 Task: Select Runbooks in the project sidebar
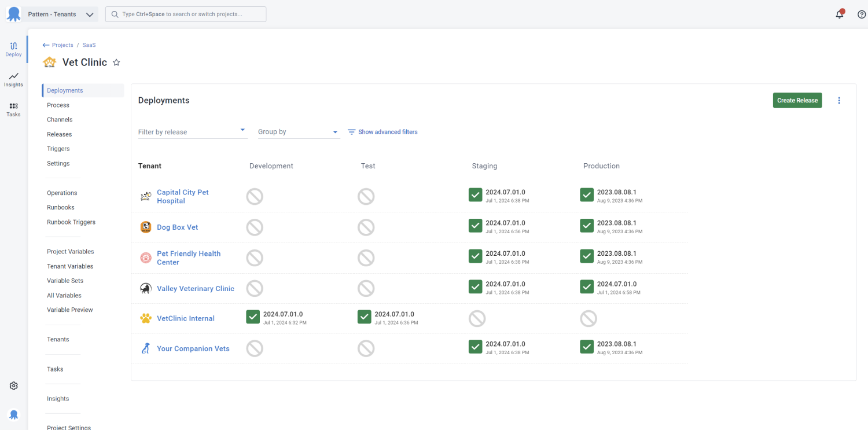[x=61, y=207]
